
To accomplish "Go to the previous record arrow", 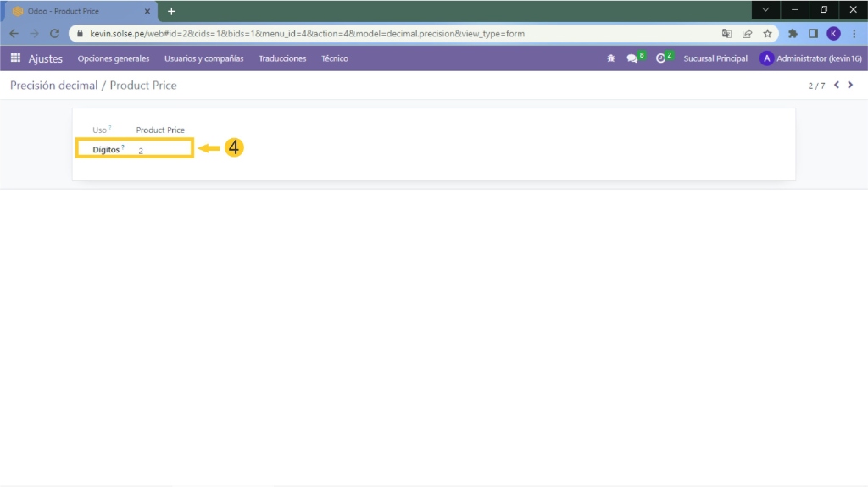I will pos(837,86).
